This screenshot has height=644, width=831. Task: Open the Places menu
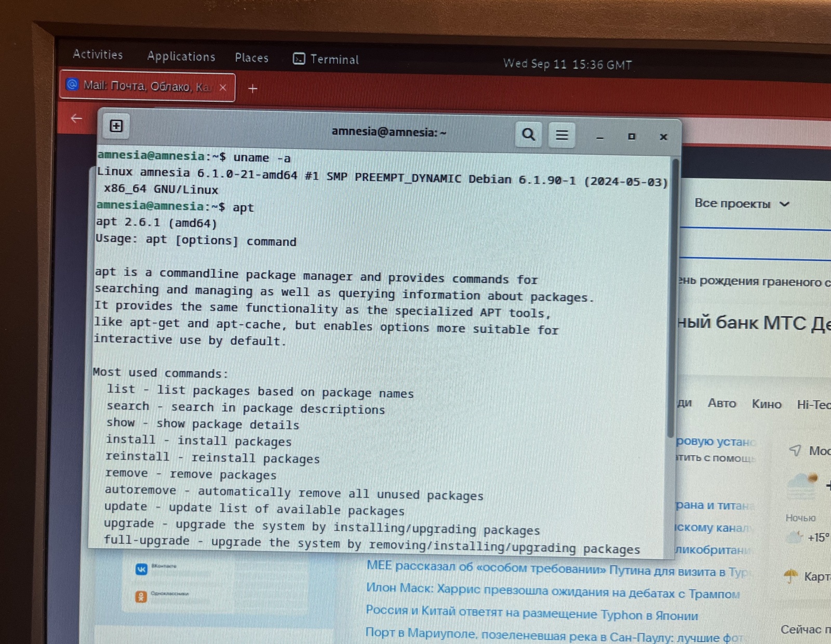point(251,58)
